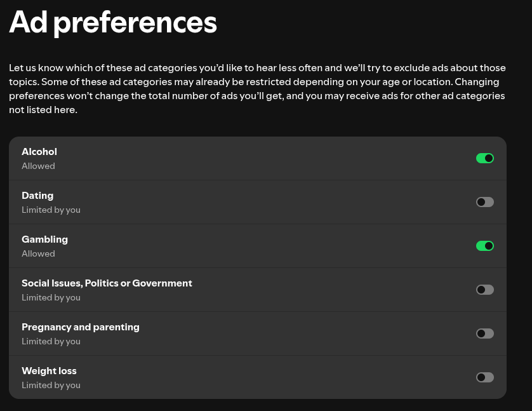This screenshot has height=411, width=532.
Task: Click the "Allowed" status under Gambling
Action: coord(38,253)
